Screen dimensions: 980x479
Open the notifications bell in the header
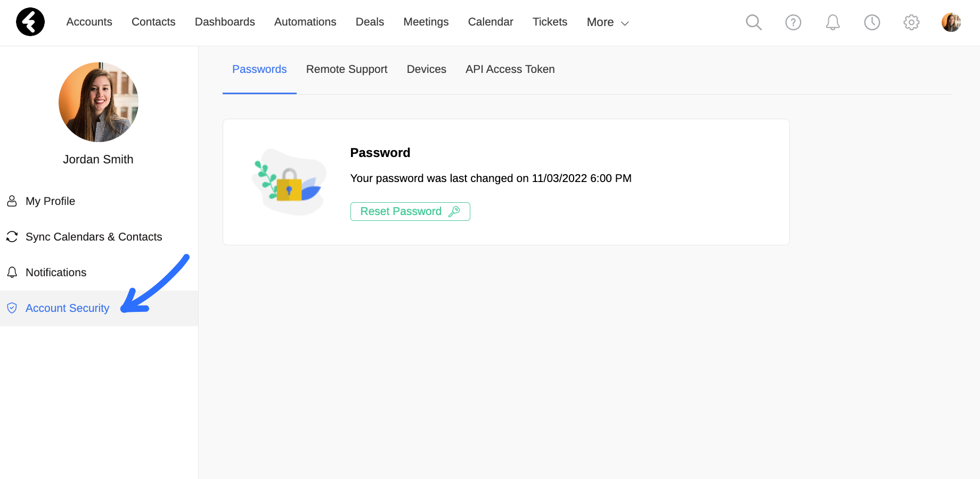pyautogui.click(x=832, y=22)
